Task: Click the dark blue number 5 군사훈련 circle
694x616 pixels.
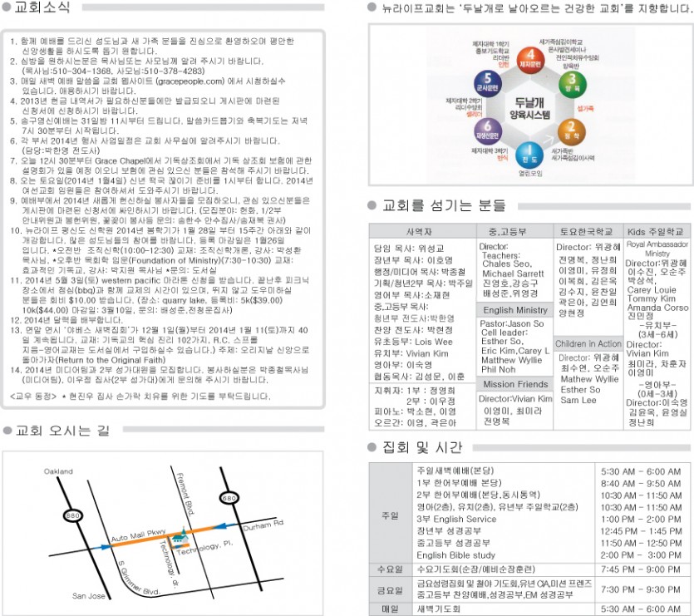Action: click(x=487, y=83)
